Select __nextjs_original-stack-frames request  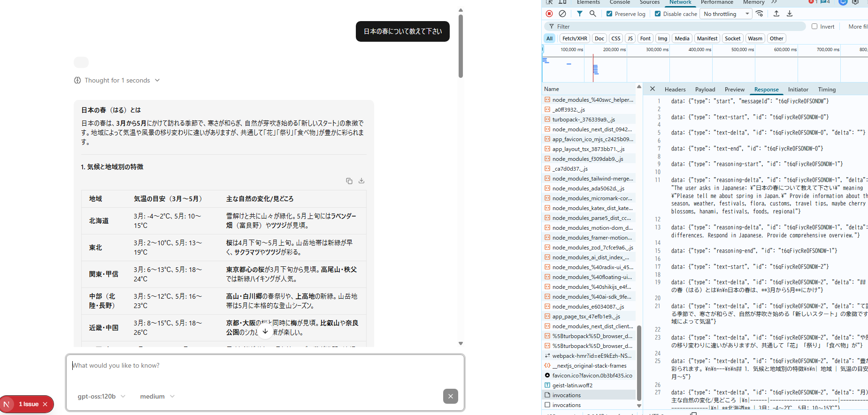point(589,366)
